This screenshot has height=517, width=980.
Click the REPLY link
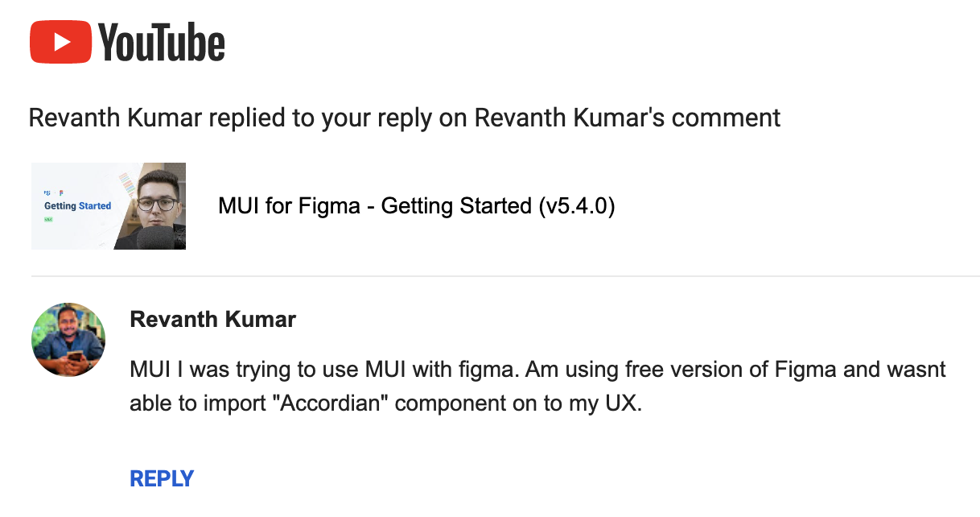pos(161,478)
